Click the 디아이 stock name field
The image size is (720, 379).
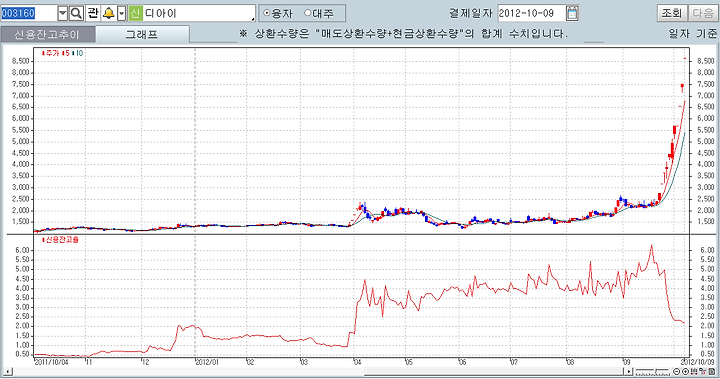point(199,13)
